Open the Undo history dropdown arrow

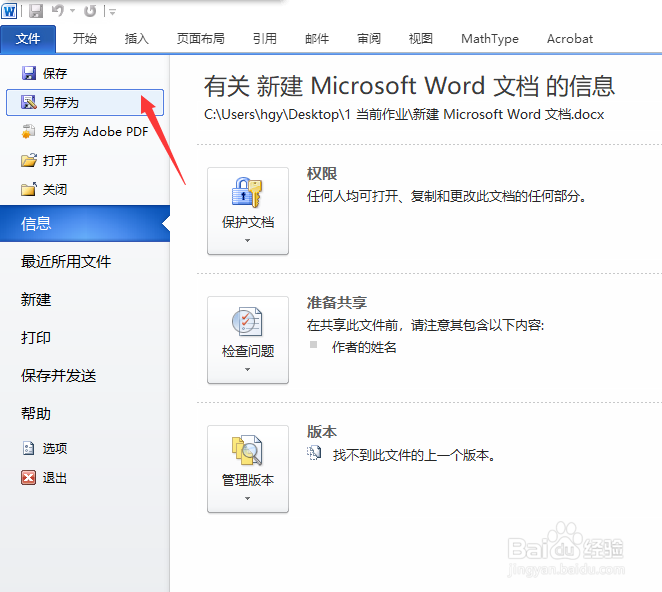tap(73, 11)
